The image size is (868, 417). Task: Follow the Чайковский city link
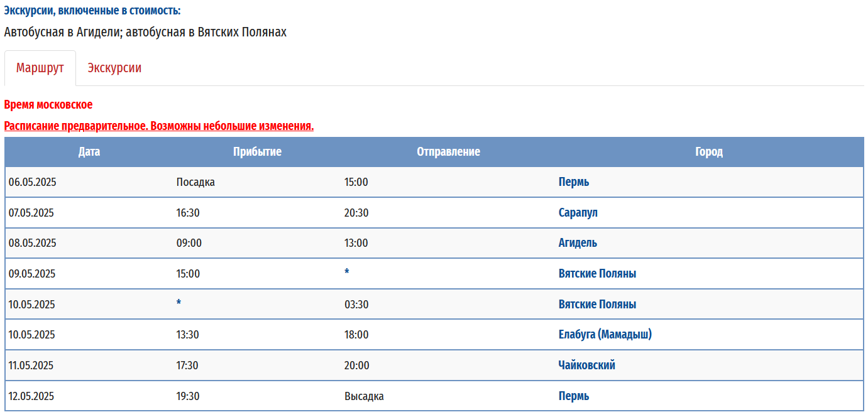pos(587,366)
